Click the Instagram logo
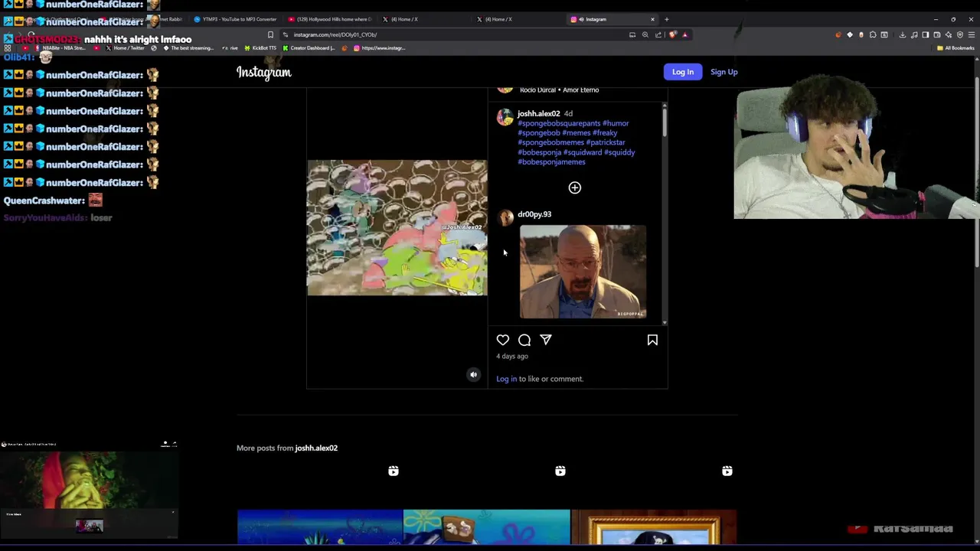Screen dimensions: 980x551 pyautogui.click(x=263, y=72)
